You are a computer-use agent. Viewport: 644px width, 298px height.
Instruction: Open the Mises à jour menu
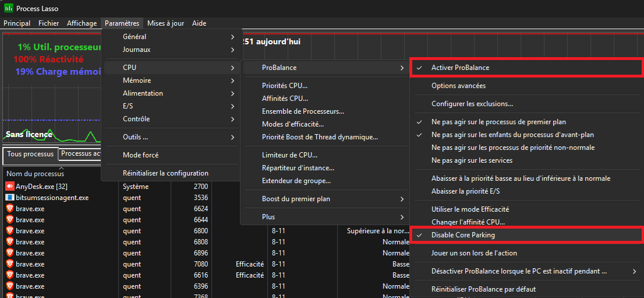click(165, 23)
